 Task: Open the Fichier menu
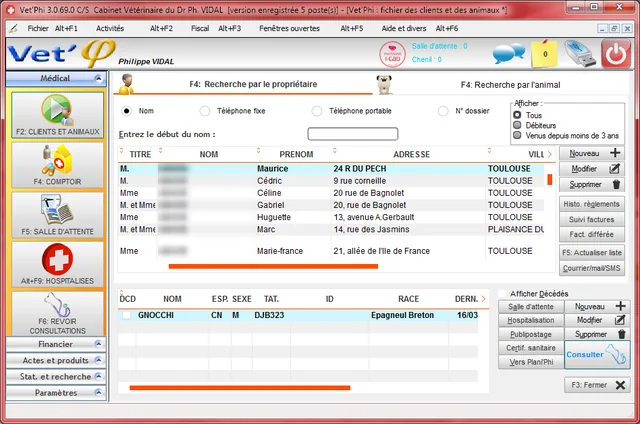(38, 28)
